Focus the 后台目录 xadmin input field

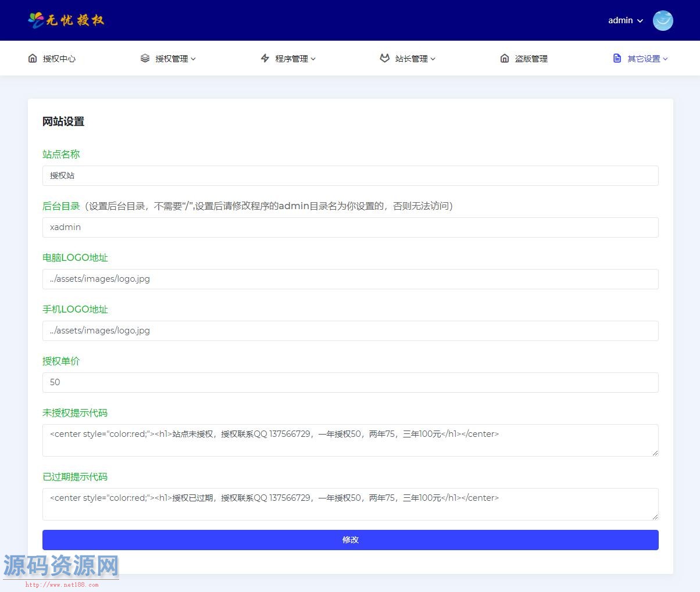pos(351,227)
